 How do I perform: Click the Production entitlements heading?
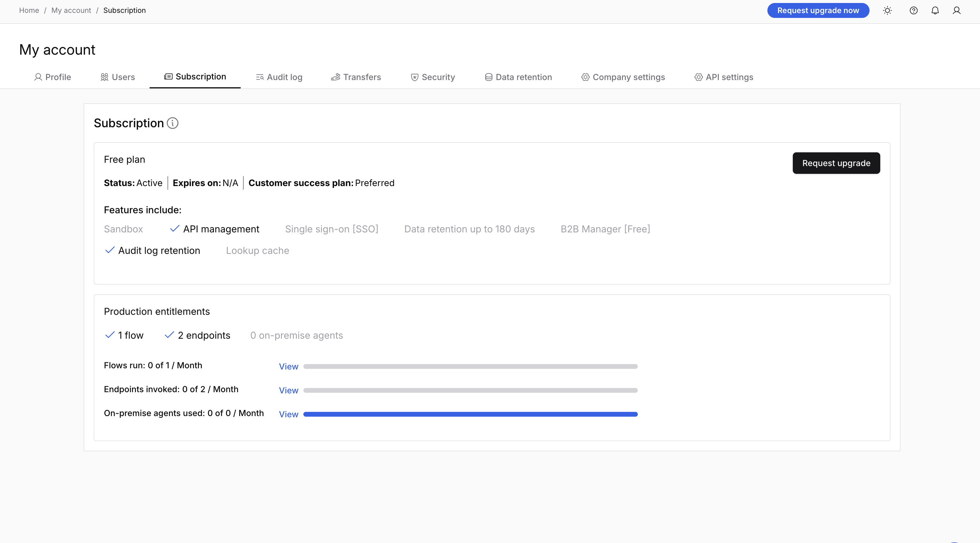157,312
